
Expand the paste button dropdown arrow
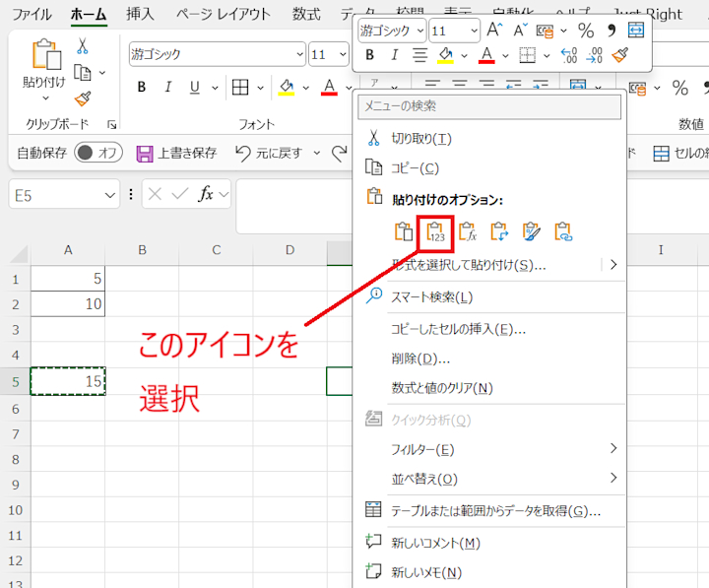tap(45, 98)
